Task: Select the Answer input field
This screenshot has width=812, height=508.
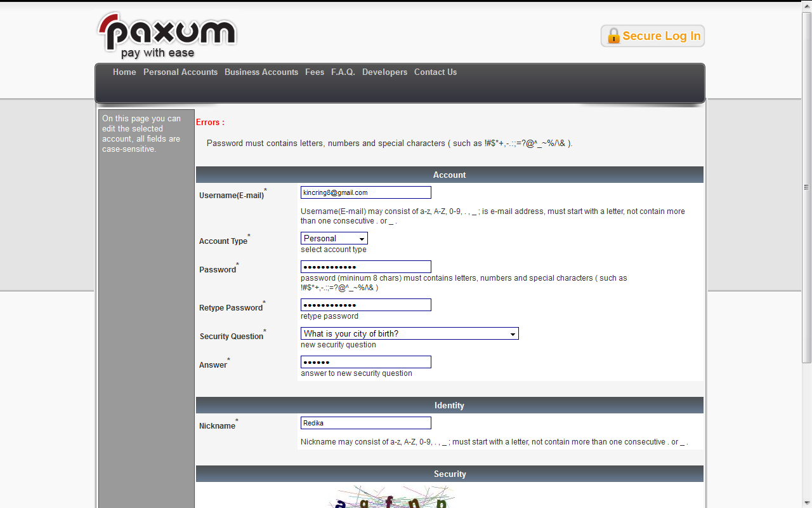Action: coord(365,361)
